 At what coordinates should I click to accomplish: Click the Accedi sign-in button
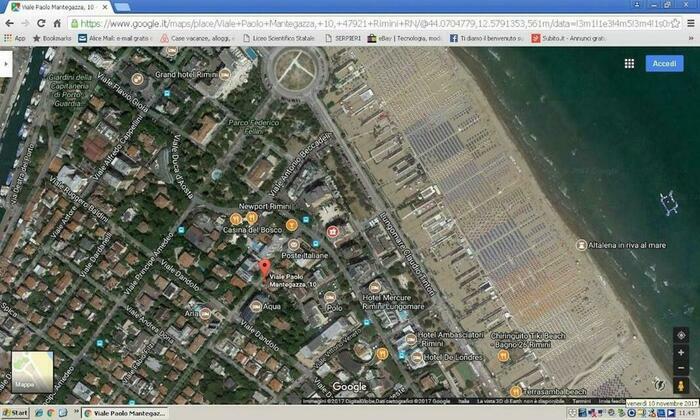click(x=664, y=64)
